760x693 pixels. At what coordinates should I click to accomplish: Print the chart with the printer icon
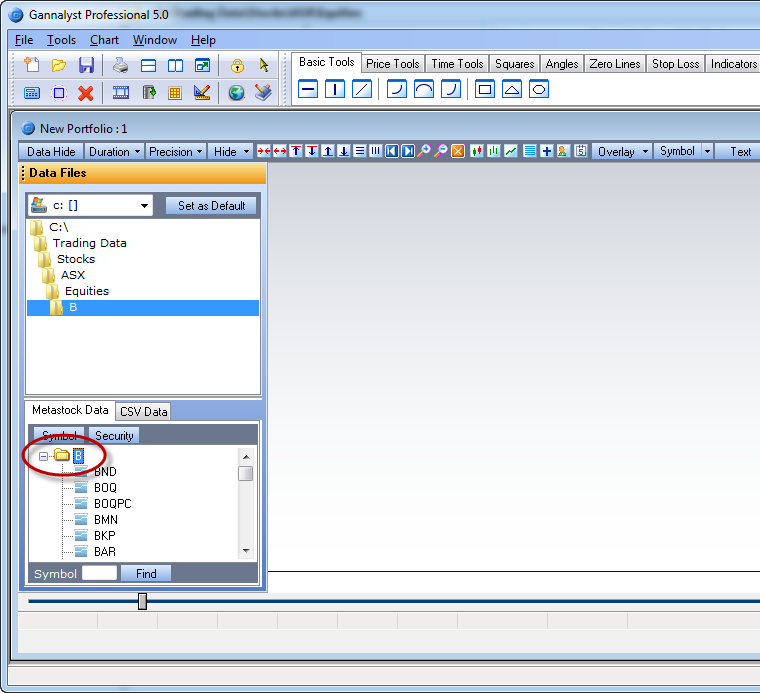(120, 65)
